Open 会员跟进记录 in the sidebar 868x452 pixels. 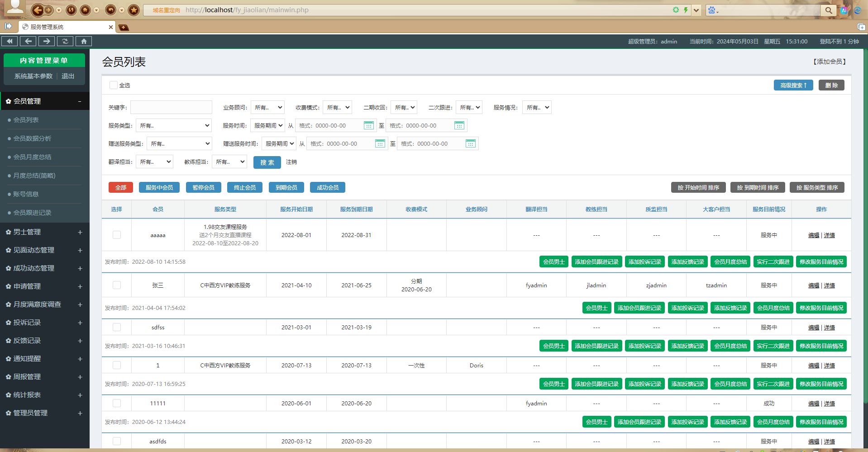pos(32,213)
